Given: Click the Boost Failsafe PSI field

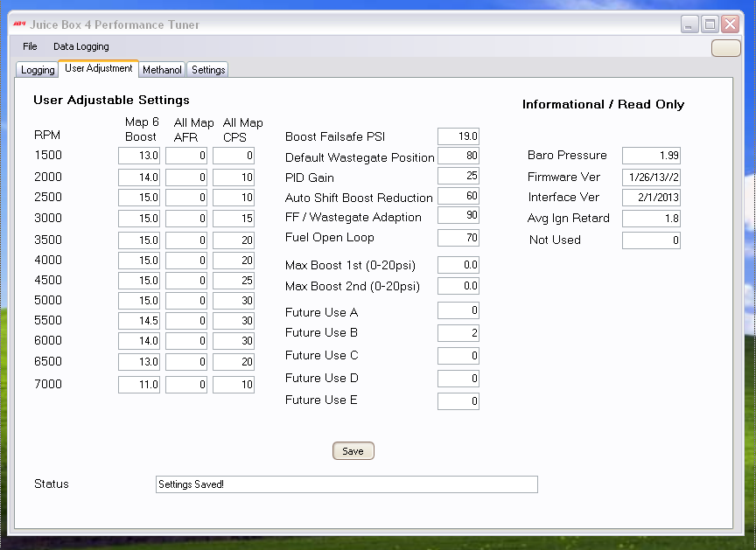Looking at the screenshot, I should (458, 136).
